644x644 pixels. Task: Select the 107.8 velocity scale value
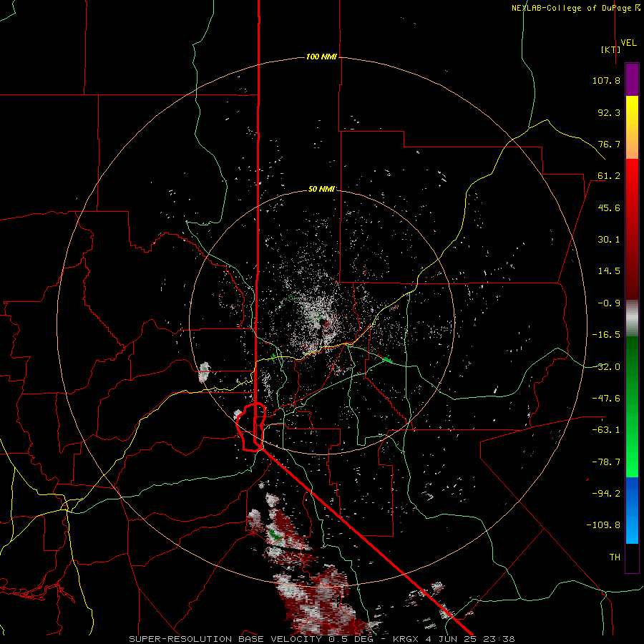[x=606, y=80]
